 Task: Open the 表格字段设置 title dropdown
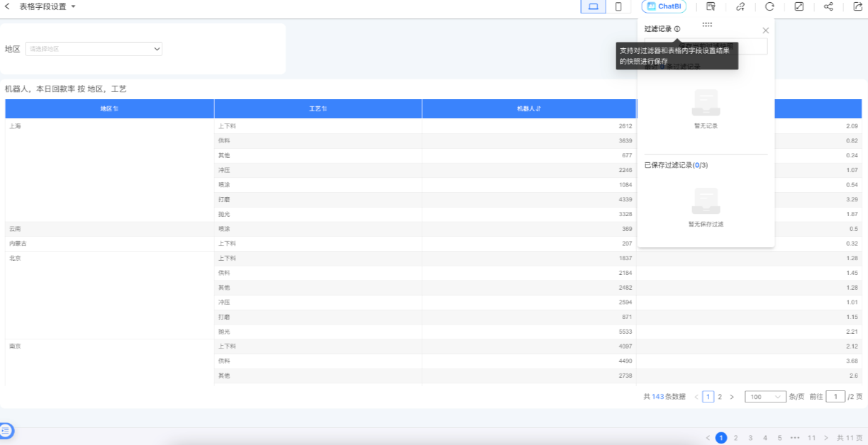(x=48, y=6)
